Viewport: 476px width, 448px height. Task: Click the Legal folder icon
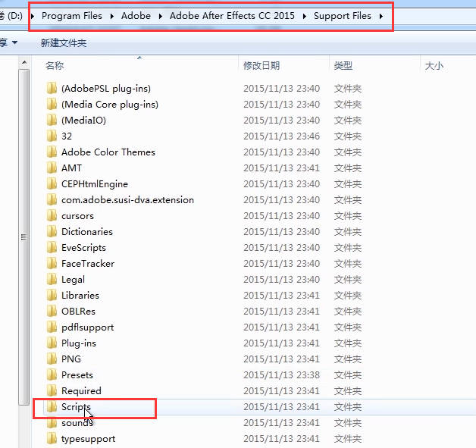[52, 279]
